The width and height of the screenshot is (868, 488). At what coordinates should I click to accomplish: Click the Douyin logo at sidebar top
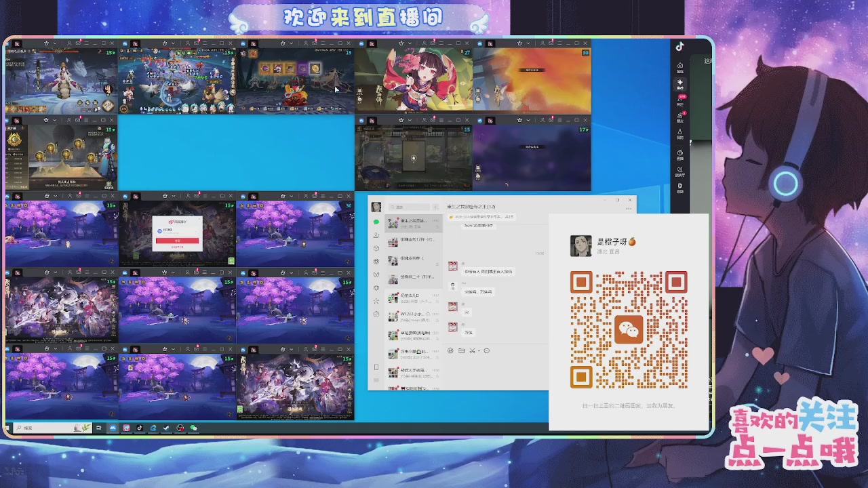coord(680,47)
